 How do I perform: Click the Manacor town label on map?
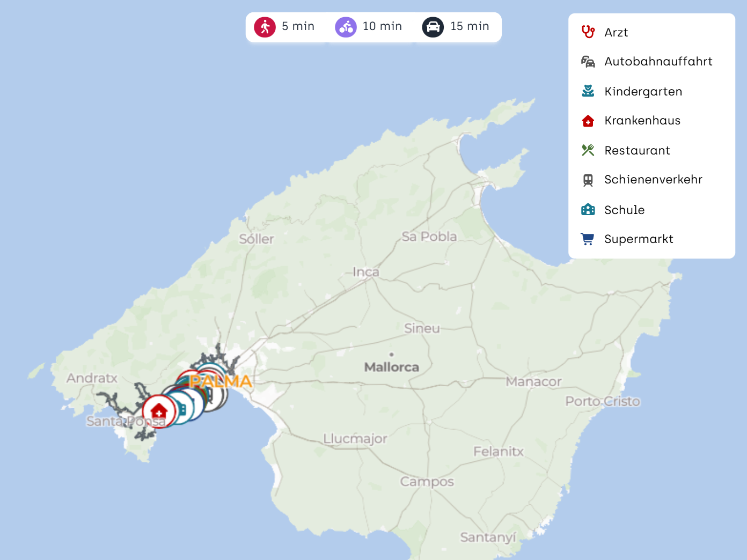click(533, 381)
